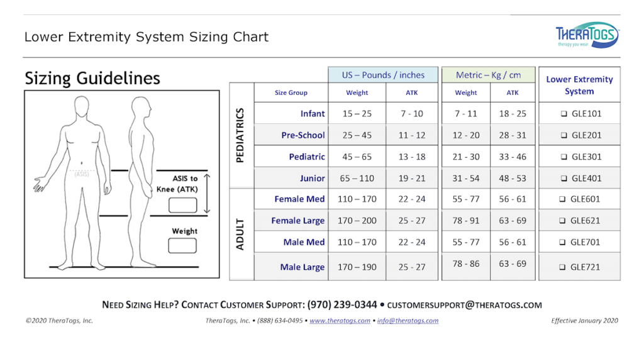Tick the GLE701 checkbox
644x339 pixels.
click(563, 242)
